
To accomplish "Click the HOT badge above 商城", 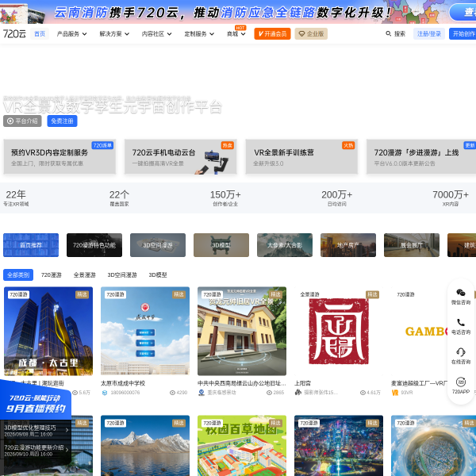I will coord(240,28).
